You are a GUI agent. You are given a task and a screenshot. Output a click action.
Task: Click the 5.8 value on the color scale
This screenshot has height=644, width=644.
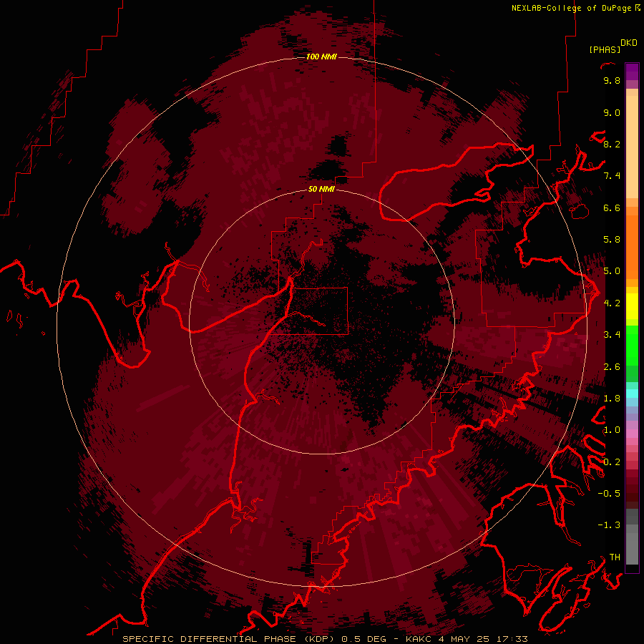click(x=612, y=240)
